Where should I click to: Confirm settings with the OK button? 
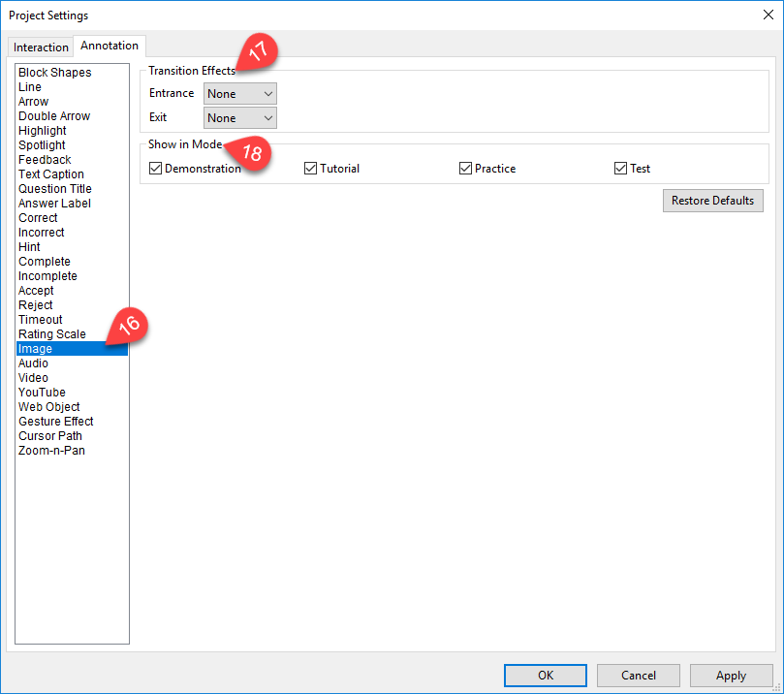tap(545, 676)
